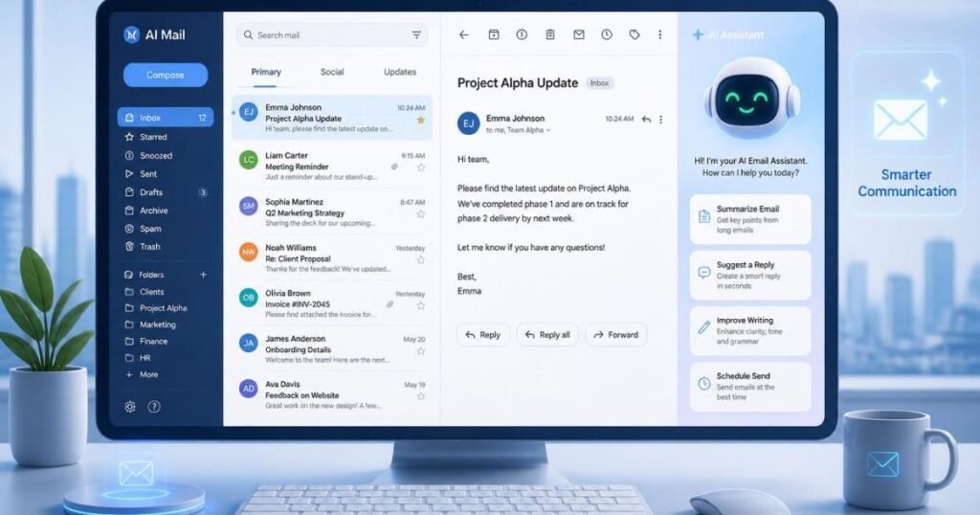Click the Reply all button
The height and width of the screenshot is (515, 980).
[x=547, y=335]
